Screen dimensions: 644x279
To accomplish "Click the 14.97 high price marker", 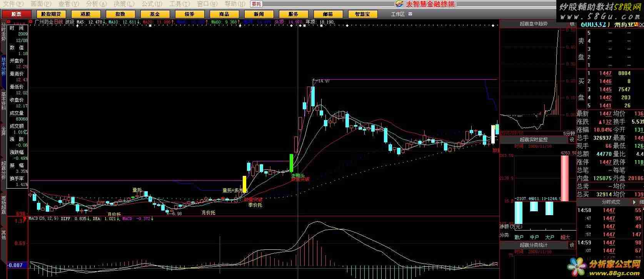I will [x=324, y=81].
